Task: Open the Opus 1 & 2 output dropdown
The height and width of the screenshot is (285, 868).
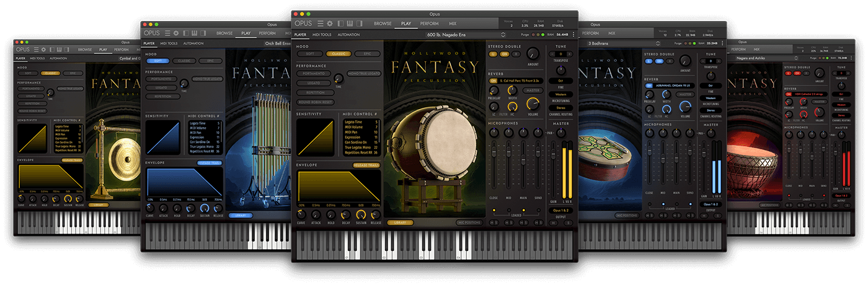Action: pos(560,210)
